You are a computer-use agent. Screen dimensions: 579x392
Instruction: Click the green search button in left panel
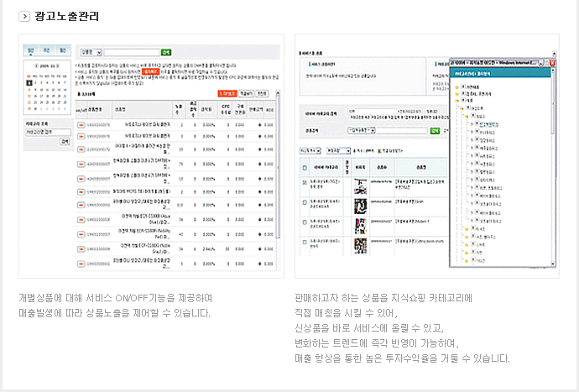(x=165, y=52)
